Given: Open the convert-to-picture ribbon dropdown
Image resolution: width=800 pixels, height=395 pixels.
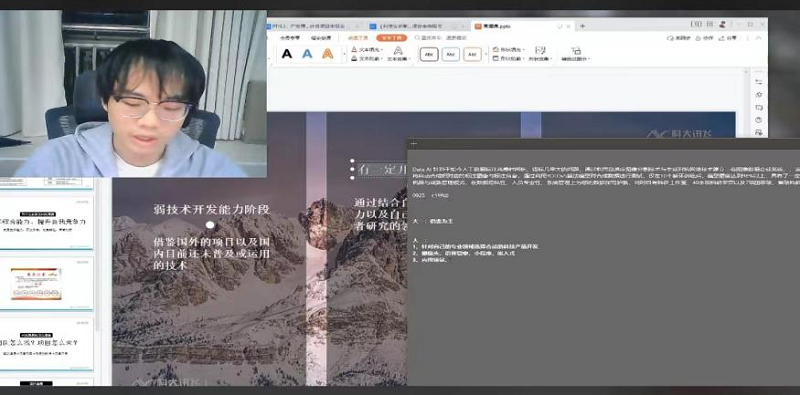Looking at the screenshot, I should click(576, 54).
